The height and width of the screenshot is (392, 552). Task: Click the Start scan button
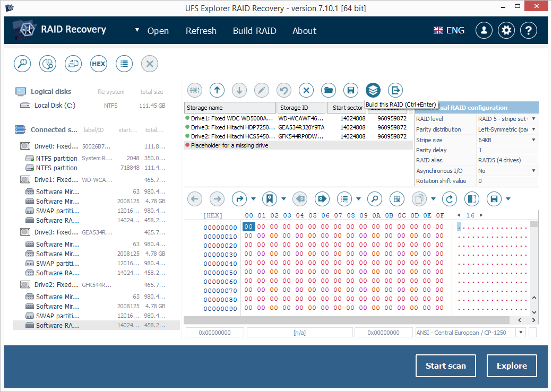point(446,365)
